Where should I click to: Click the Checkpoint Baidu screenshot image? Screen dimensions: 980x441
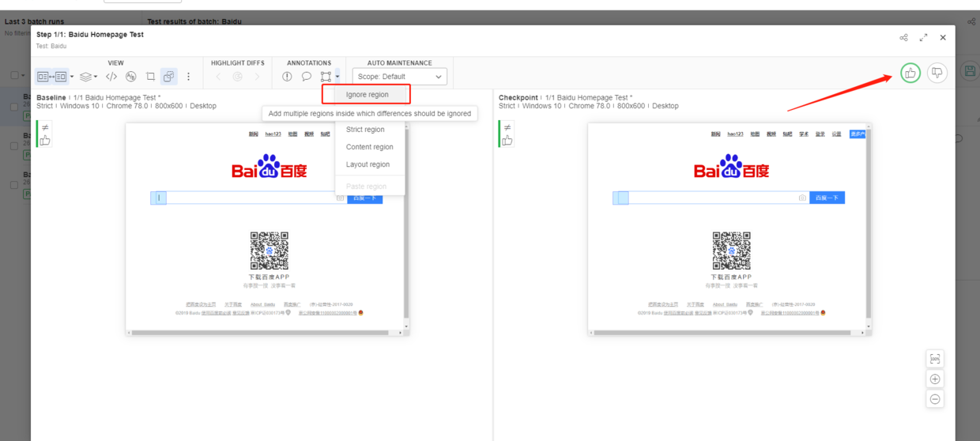[x=729, y=229]
